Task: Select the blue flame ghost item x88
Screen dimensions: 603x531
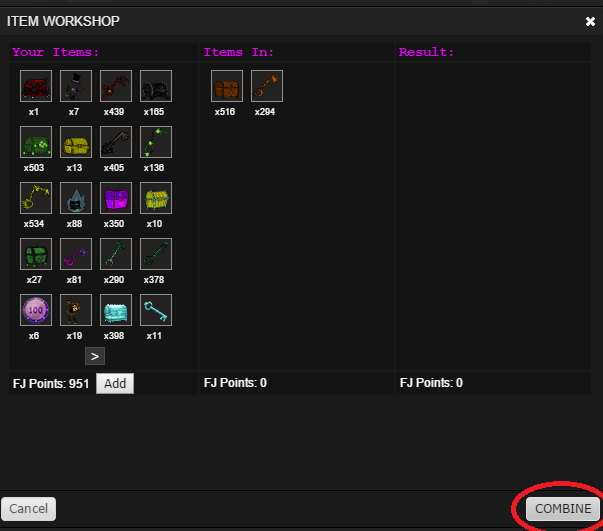Action: [x=76, y=198]
